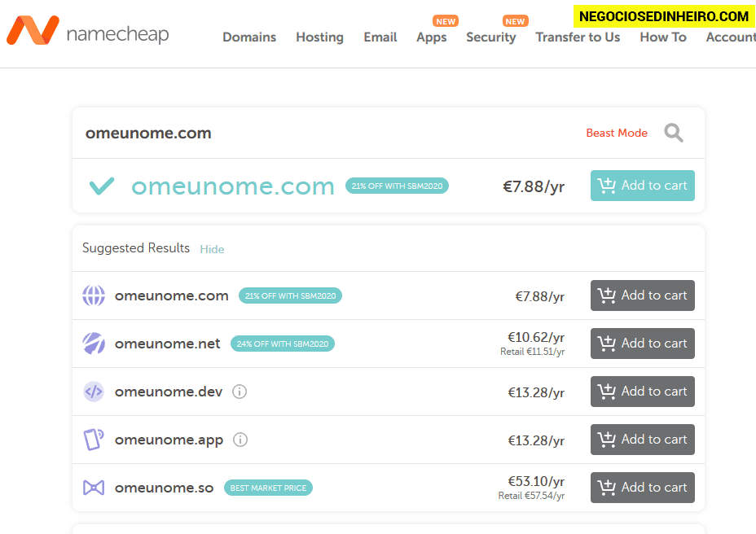
Task: Open the How To menu
Action: point(663,37)
